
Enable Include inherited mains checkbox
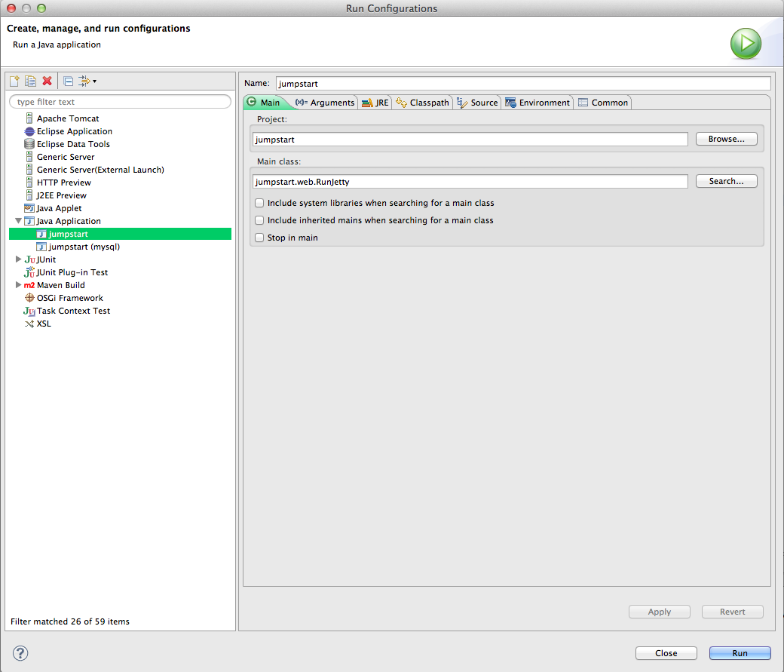[x=259, y=220]
